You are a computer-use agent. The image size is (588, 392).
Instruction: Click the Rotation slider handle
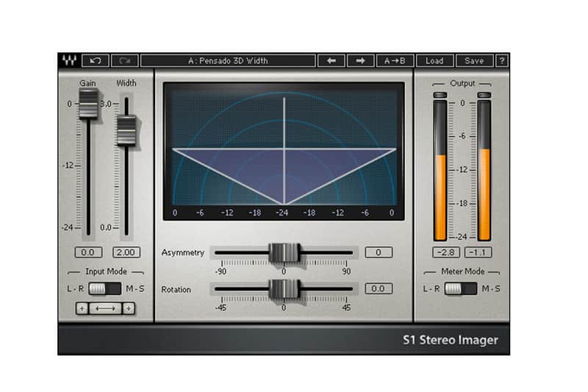click(x=284, y=289)
